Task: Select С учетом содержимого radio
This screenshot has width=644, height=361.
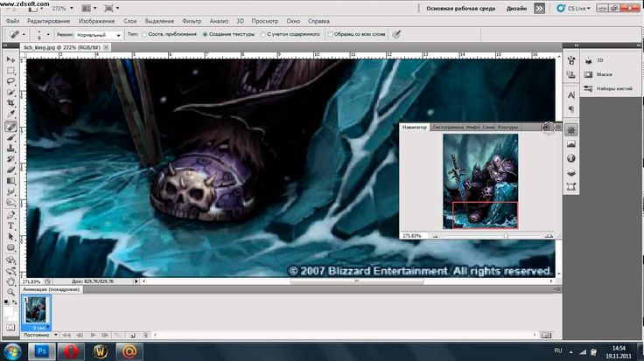Action: coord(262,34)
